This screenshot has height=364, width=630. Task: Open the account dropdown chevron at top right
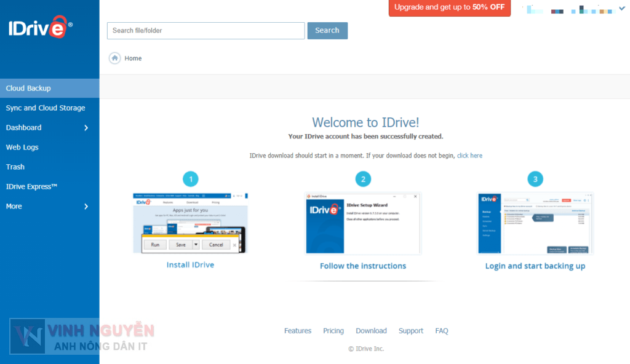pos(621,9)
